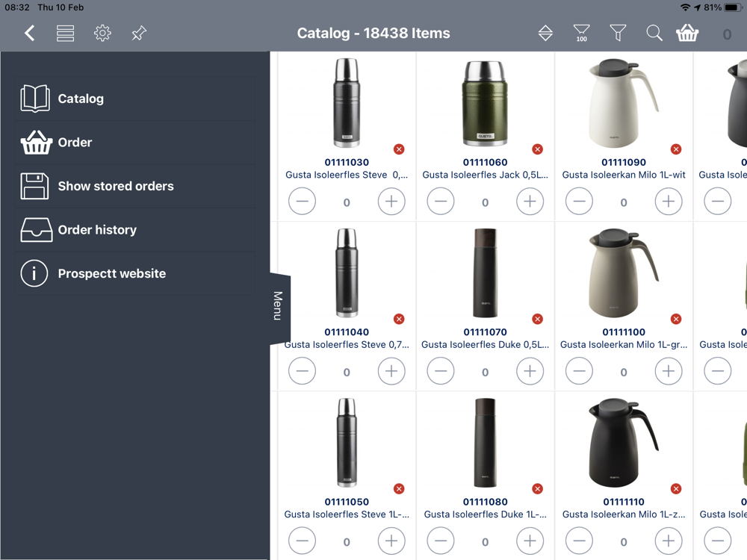Open Order history menu entry
Image resolution: width=747 pixels, height=560 pixels.
click(x=134, y=230)
